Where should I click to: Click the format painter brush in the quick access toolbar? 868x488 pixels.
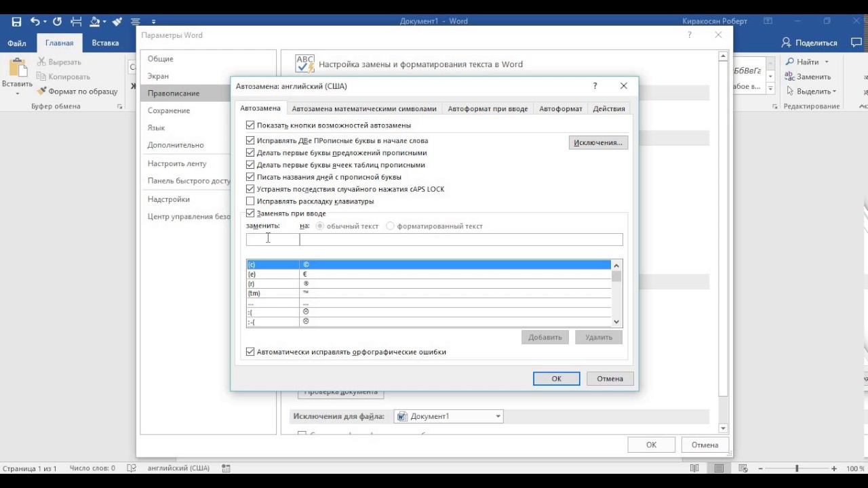click(x=117, y=22)
